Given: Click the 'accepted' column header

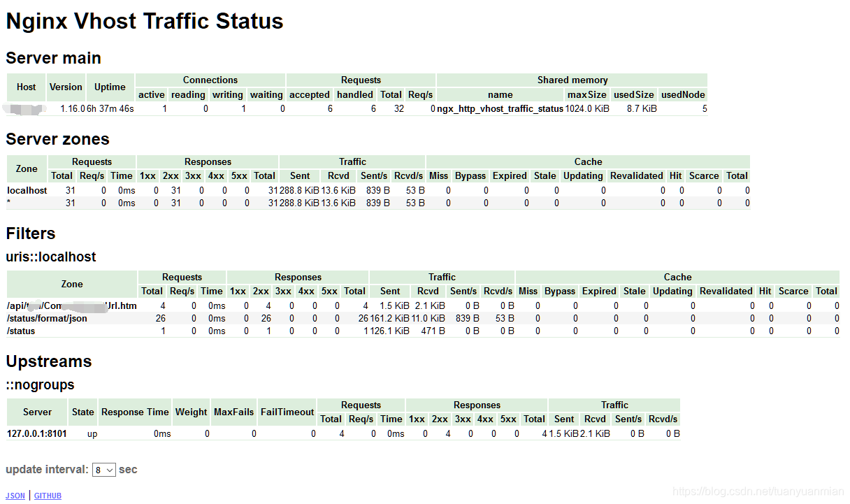Looking at the screenshot, I should pyautogui.click(x=310, y=94).
